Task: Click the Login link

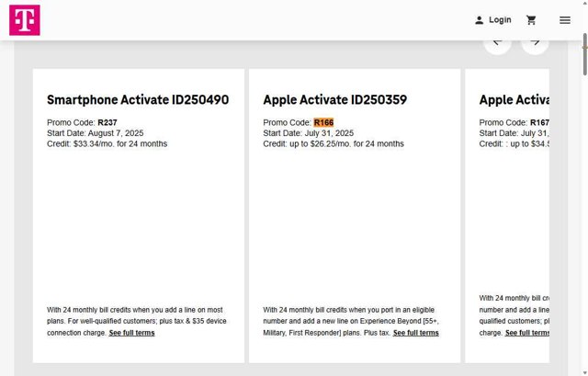Action: click(500, 20)
